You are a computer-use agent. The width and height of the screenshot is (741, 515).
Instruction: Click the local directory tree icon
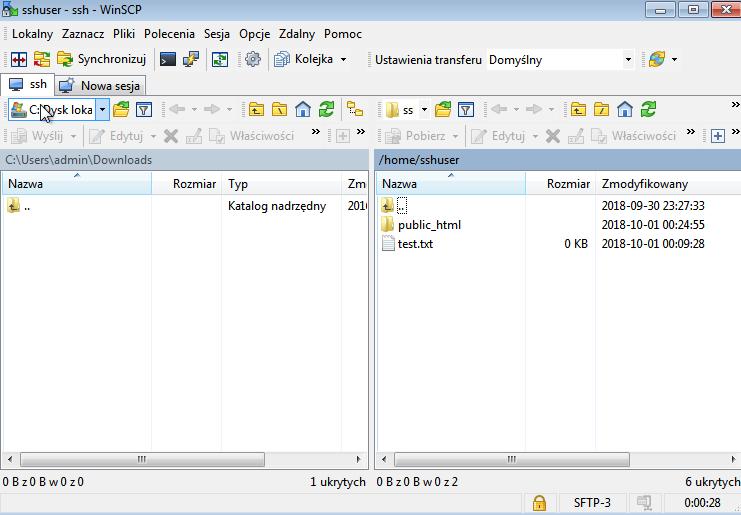[355, 110]
